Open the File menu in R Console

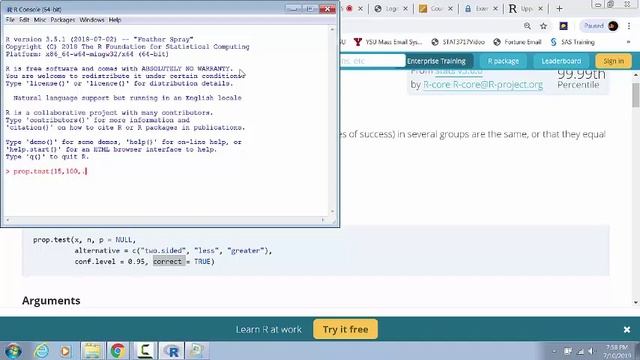click(10, 20)
